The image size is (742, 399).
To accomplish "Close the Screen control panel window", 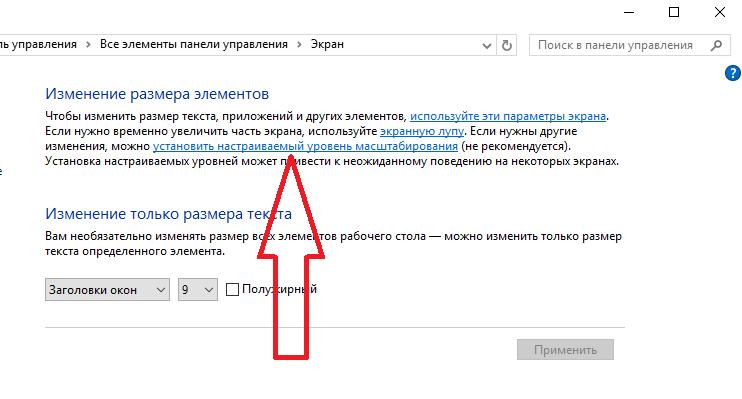I will (x=719, y=12).
